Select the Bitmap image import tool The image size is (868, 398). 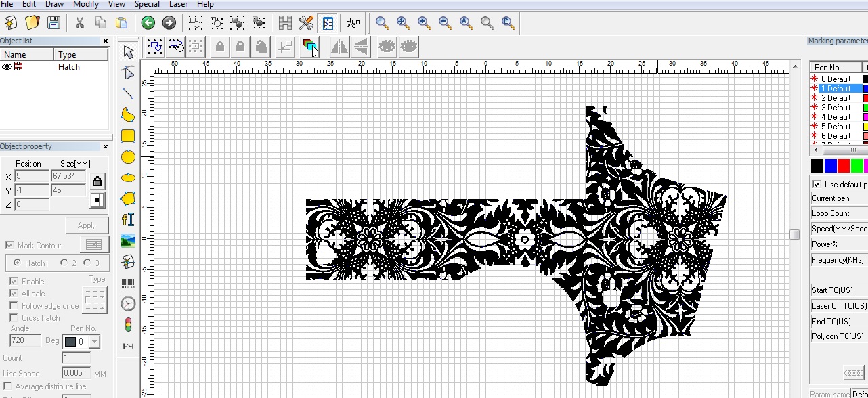click(128, 240)
